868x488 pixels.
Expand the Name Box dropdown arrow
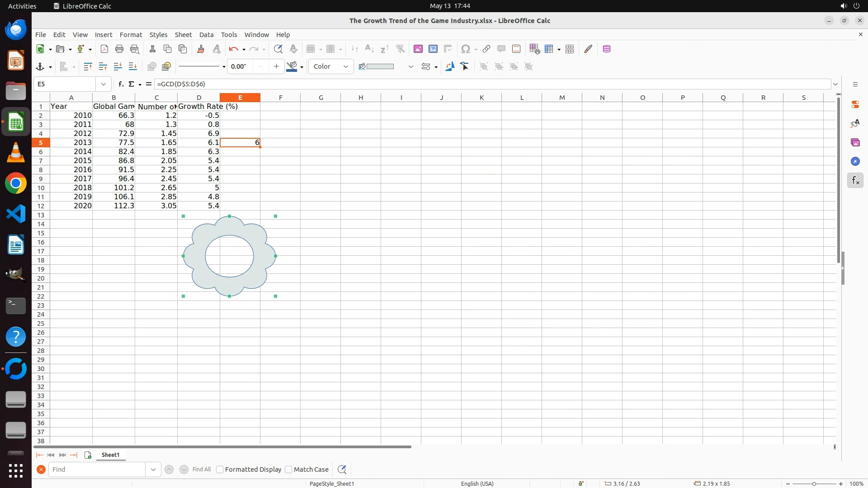tap(104, 84)
